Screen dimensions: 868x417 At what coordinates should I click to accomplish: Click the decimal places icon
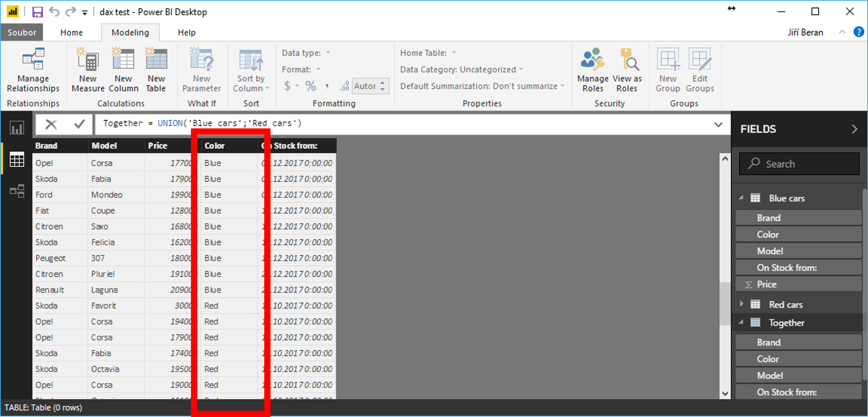(344, 86)
